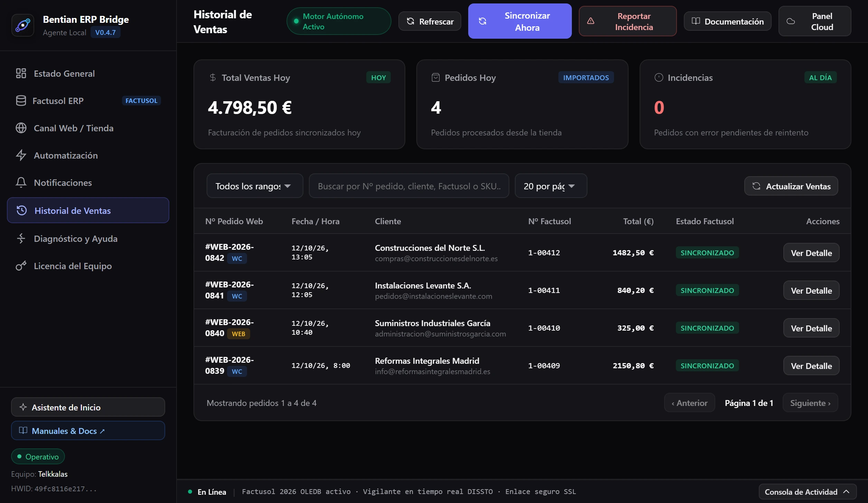
Task: View detail for Suministros Industriales García order
Action: click(x=811, y=328)
